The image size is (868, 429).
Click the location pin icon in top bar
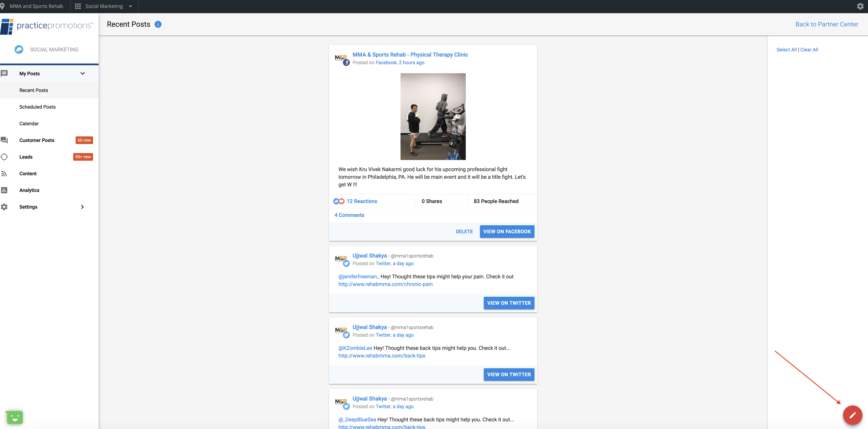tap(2, 6)
